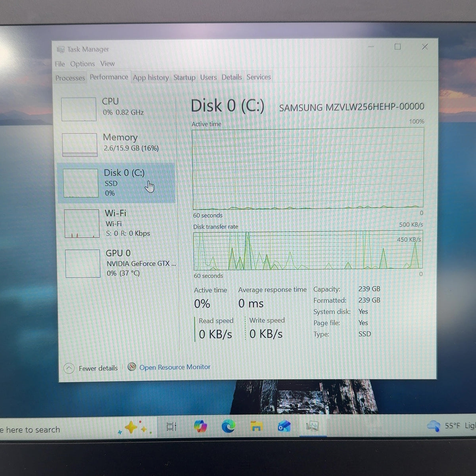Image resolution: width=476 pixels, height=476 pixels.
Task: Open Outlook from the taskbar
Action: [x=284, y=426]
